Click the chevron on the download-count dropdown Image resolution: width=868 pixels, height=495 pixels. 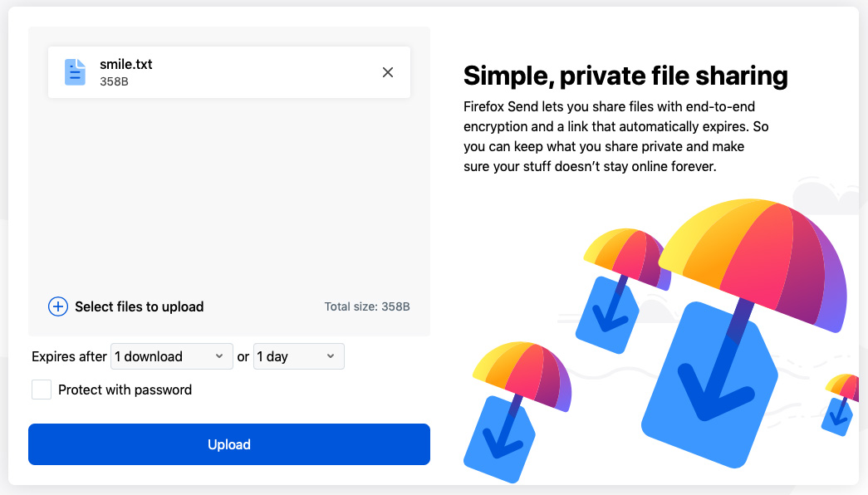[x=219, y=356]
